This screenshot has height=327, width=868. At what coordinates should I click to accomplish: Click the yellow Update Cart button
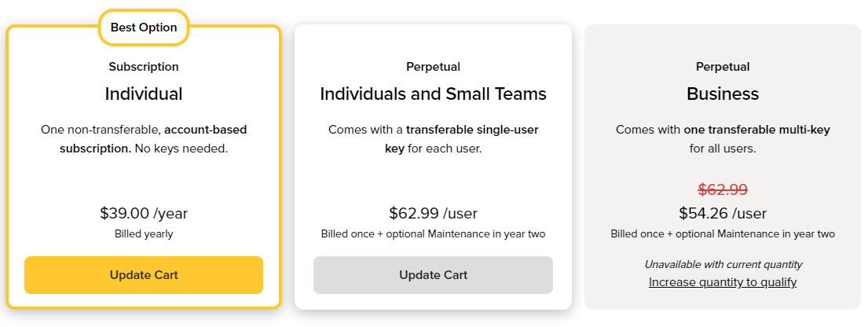pyautogui.click(x=144, y=275)
